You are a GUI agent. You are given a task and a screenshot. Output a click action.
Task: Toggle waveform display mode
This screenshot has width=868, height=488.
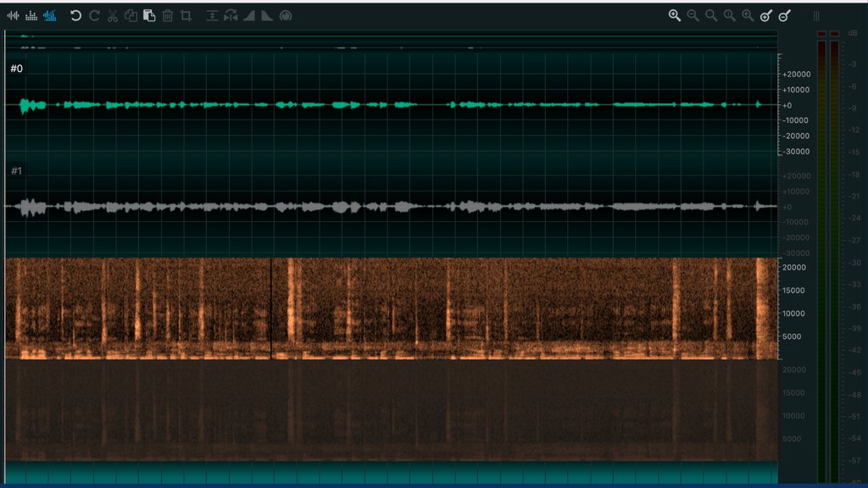14,14
